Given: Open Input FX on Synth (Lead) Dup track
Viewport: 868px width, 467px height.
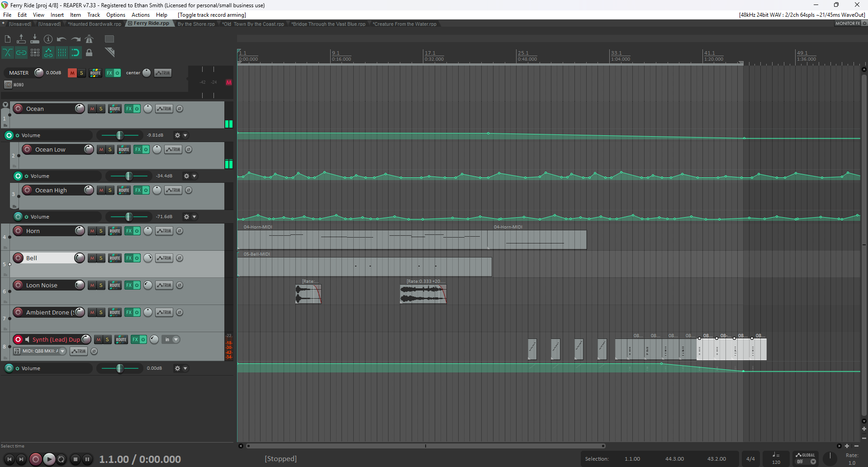Looking at the screenshot, I should pos(17,351).
